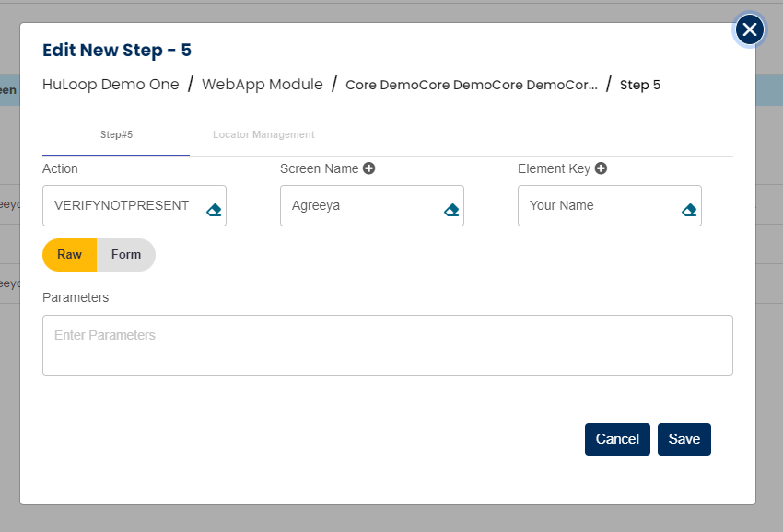Focus the Enter Parameters text box
783x532 pixels.
[x=387, y=345]
